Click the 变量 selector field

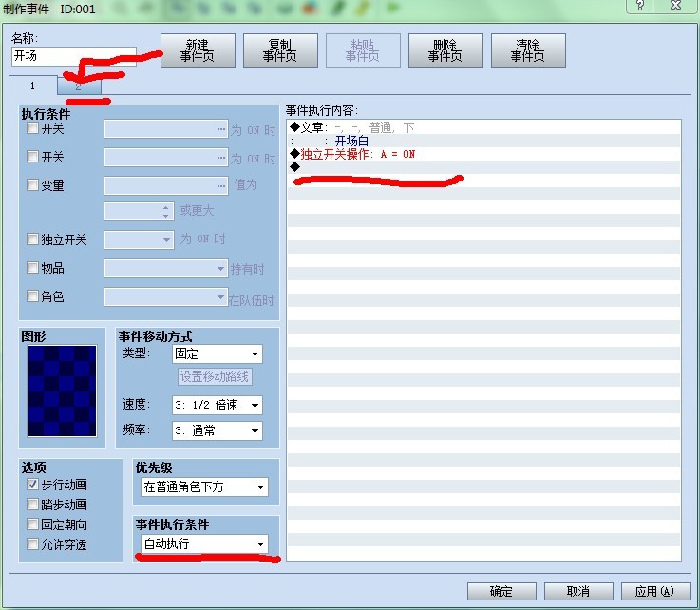[x=166, y=186]
